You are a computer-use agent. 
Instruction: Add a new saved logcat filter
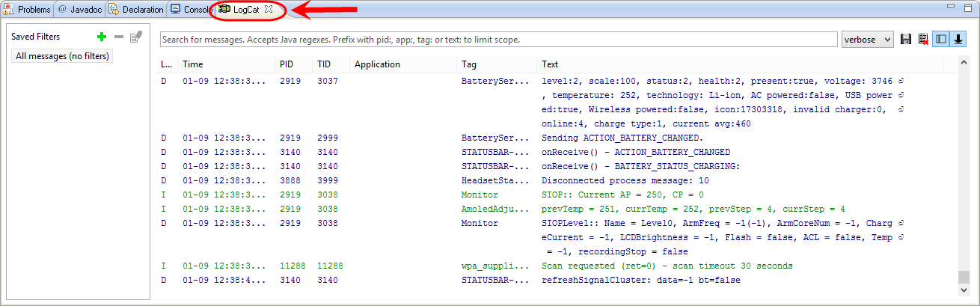102,37
